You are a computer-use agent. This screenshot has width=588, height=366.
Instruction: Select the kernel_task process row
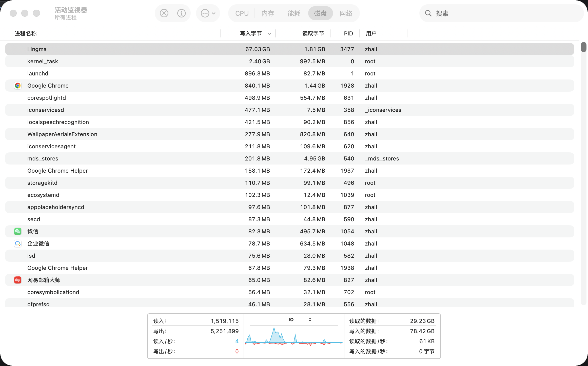[x=43, y=61]
